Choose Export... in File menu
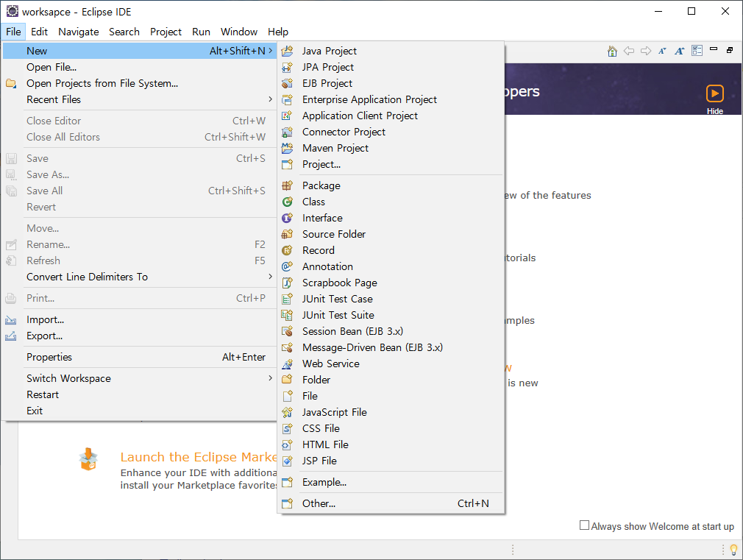 pyautogui.click(x=140, y=336)
